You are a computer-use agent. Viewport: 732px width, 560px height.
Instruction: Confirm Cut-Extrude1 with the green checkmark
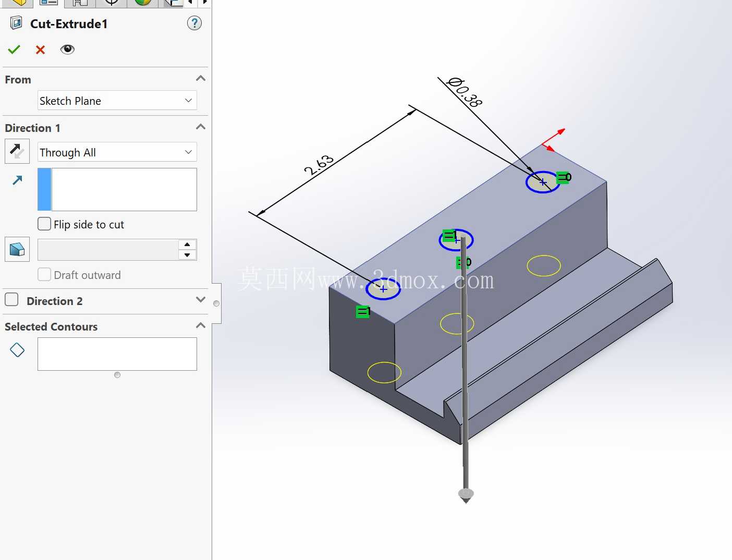(14, 50)
